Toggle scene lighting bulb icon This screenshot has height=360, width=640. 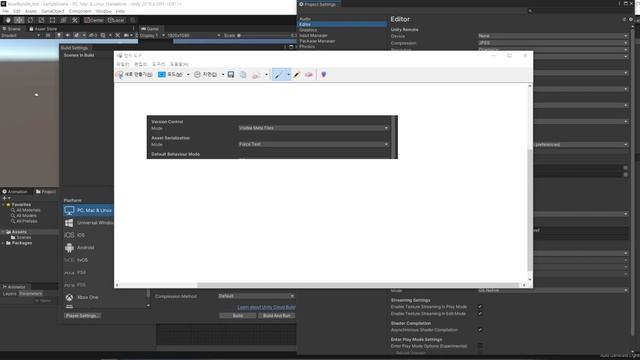click(59, 36)
